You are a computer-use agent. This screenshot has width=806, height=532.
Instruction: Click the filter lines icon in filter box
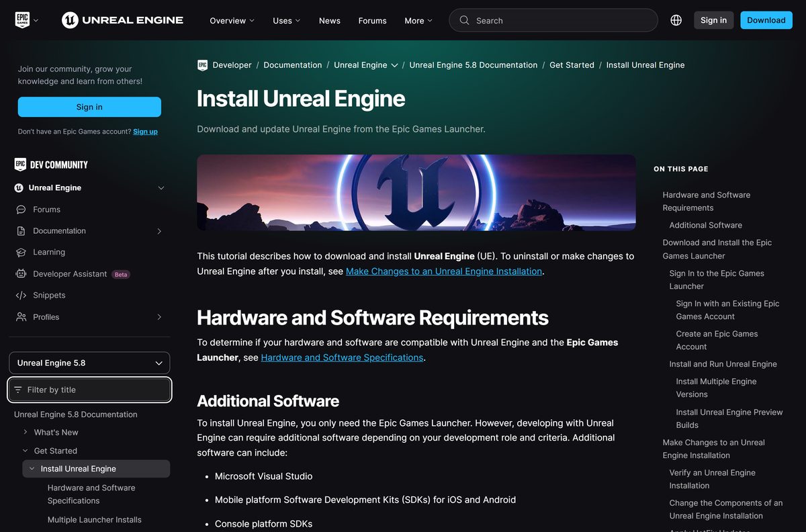click(x=18, y=390)
